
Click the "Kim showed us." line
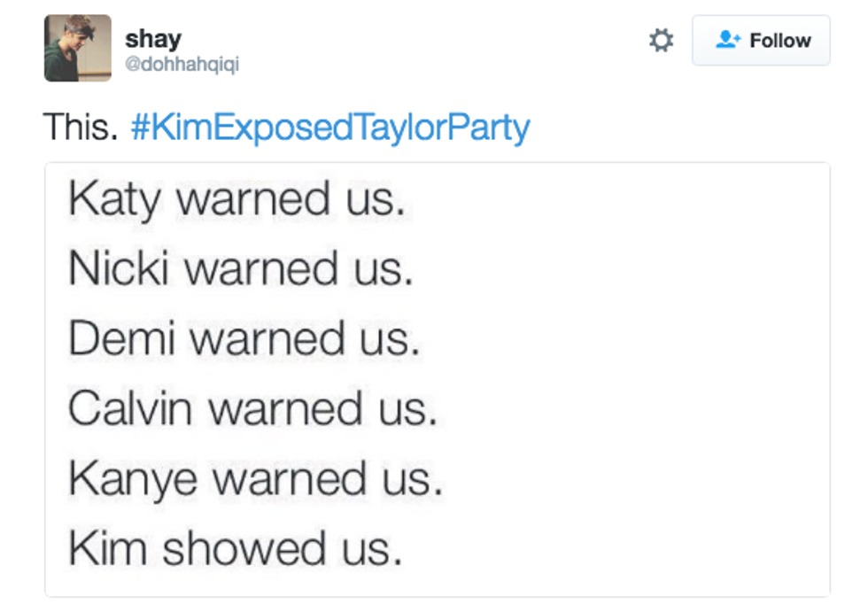coord(236,549)
